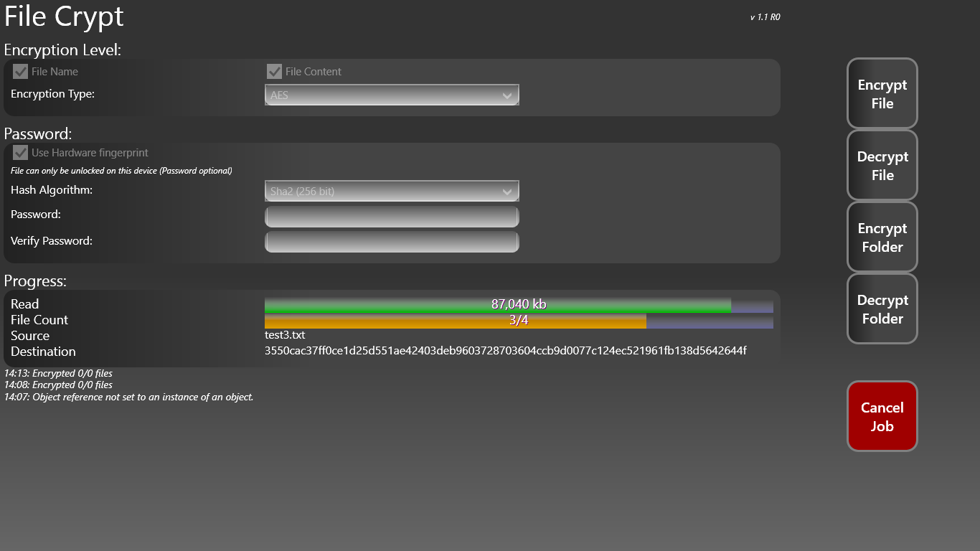The width and height of the screenshot is (980, 551).
Task: Select the test3.txt source filename
Action: 284,335
